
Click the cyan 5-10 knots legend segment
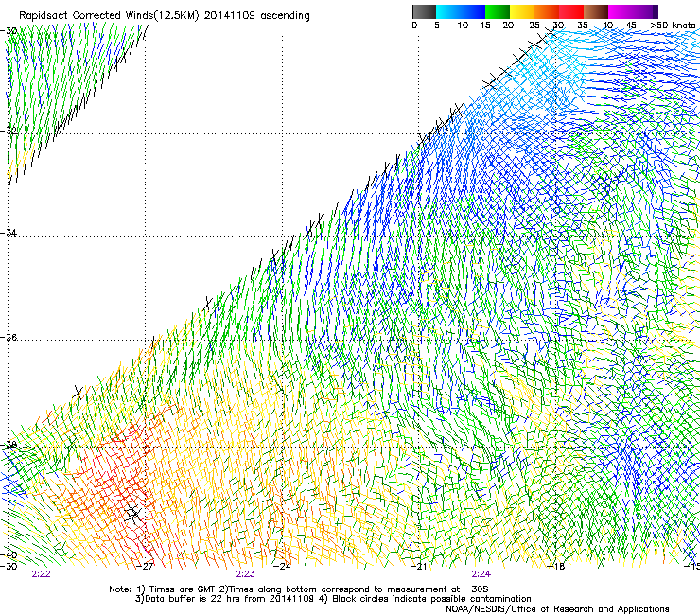point(448,11)
